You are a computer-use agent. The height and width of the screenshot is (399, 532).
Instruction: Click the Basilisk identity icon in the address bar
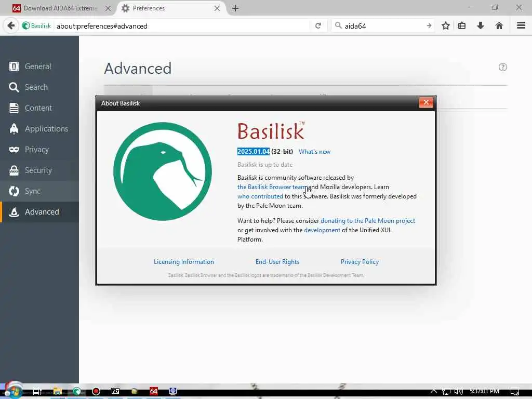point(36,26)
